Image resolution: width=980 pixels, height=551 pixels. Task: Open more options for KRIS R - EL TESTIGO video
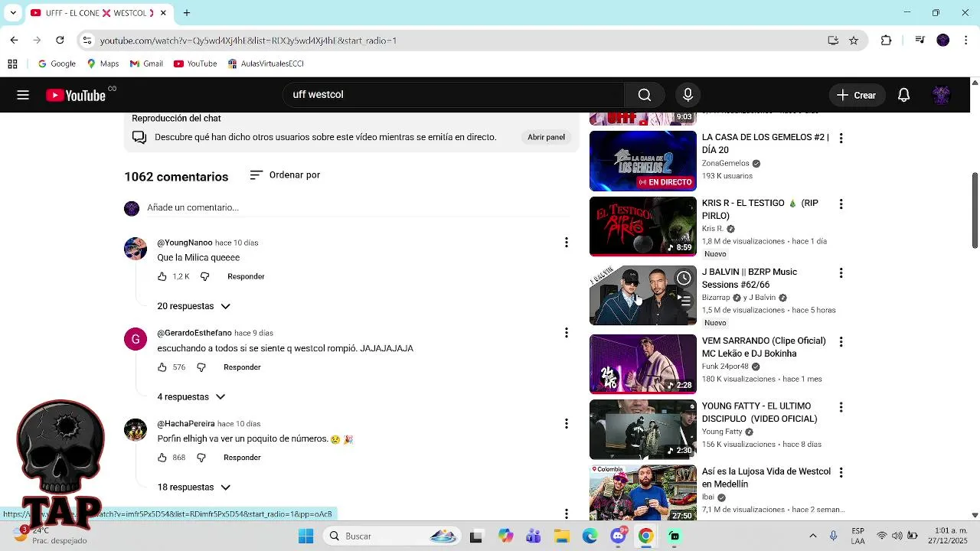pos(841,204)
